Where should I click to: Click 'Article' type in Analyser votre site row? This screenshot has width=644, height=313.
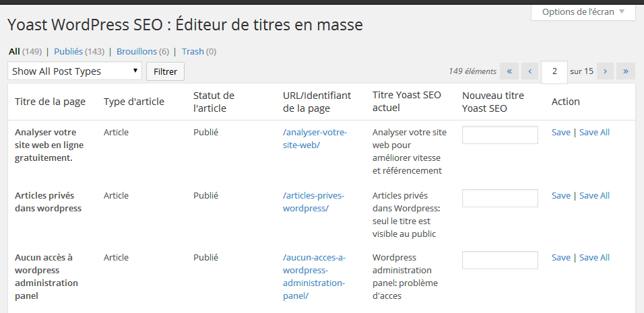click(x=116, y=132)
